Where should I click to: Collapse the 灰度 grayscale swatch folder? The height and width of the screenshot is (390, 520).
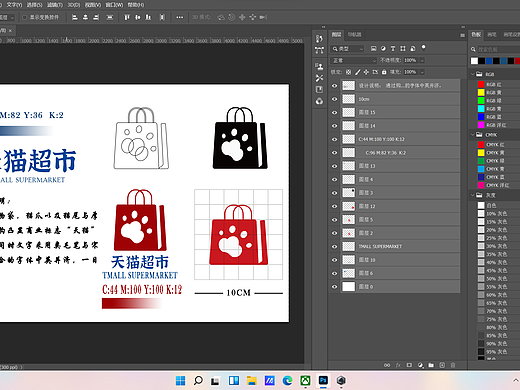point(473,195)
